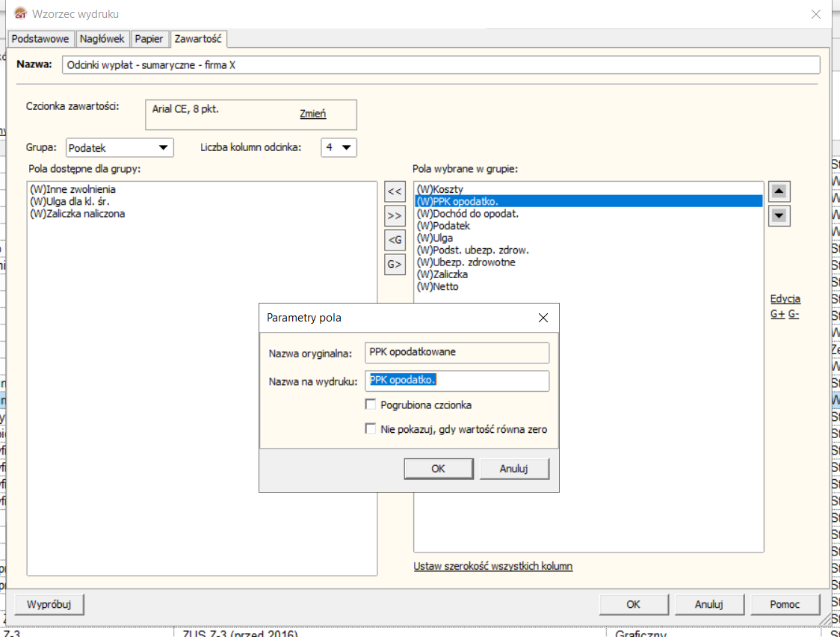840x637 pixels.
Task: Enable the Pogrubiona czcionka checkbox
Action: (371, 404)
